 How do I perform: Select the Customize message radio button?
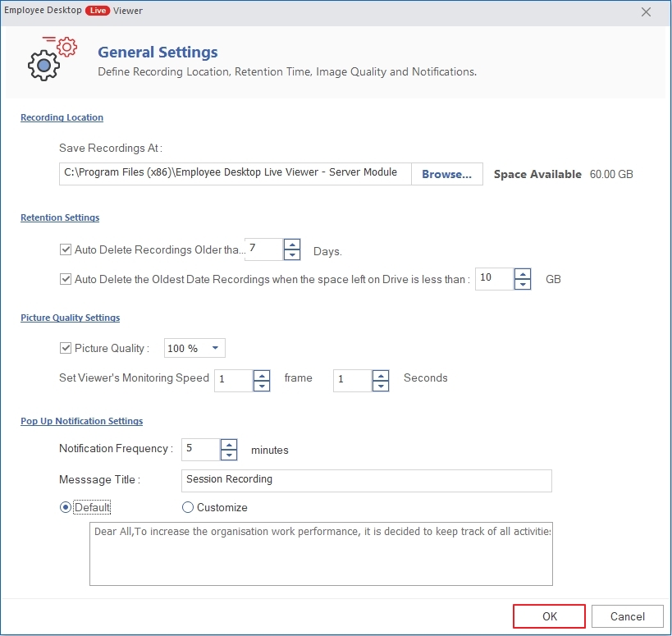point(188,507)
